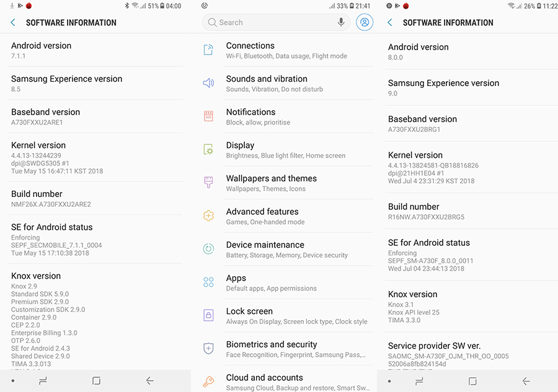Open Biometrics and security settings
The image size is (558, 392).
tap(285, 349)
